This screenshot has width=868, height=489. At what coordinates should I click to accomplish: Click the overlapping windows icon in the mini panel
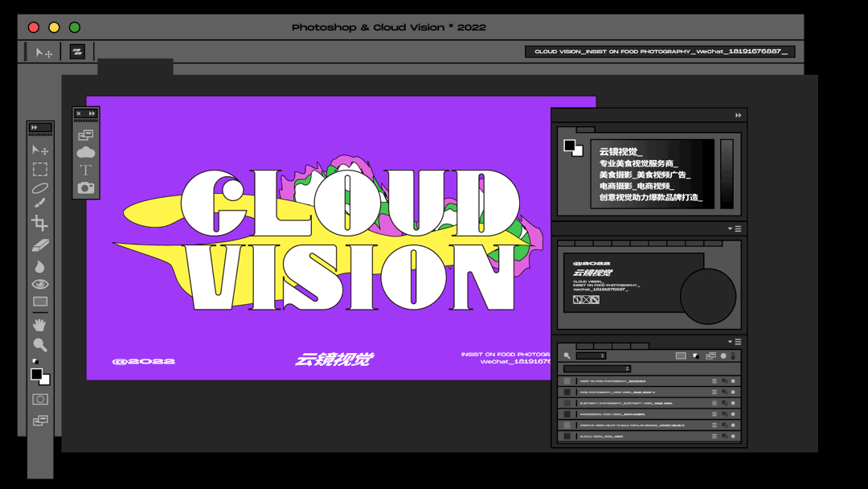pyautogui.click(x=86, y=134)
